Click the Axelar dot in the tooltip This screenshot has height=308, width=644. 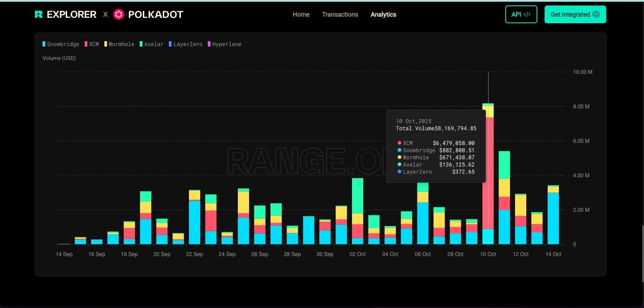[399, 164]
